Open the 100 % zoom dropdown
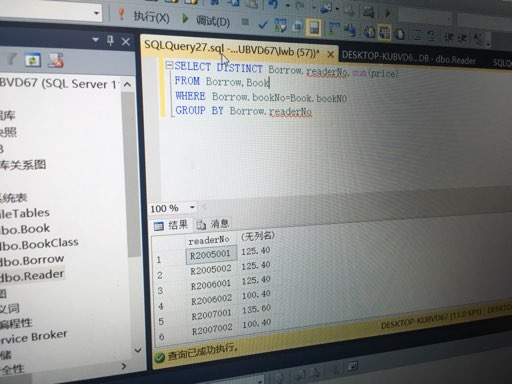 tap(192, 207)
